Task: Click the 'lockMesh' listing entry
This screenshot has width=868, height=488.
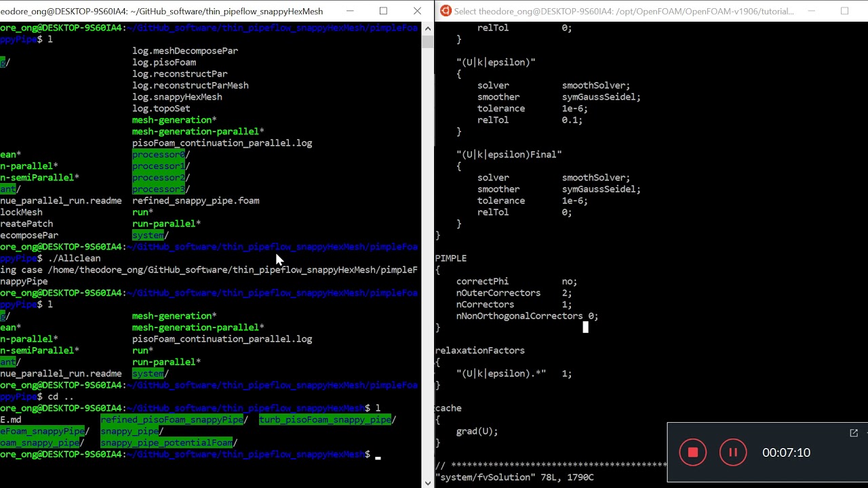Action: pyautogui.click(x=21, y=212)
